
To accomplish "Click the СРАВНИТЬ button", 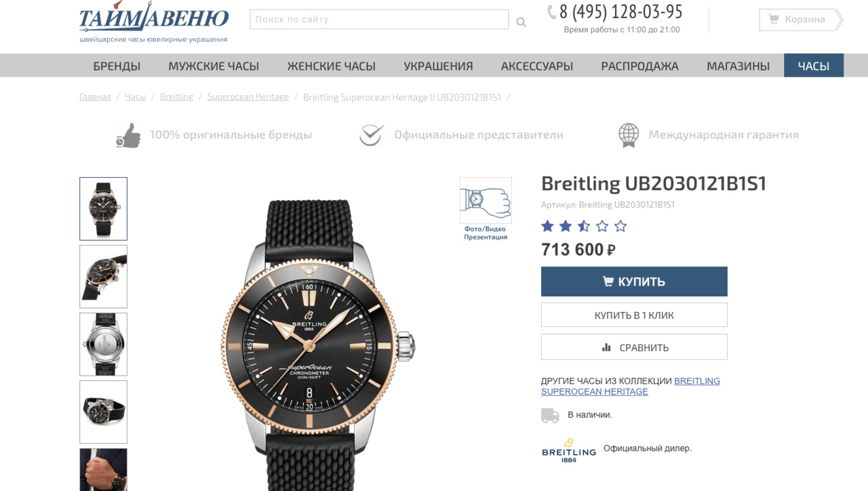I will (634, 347).
